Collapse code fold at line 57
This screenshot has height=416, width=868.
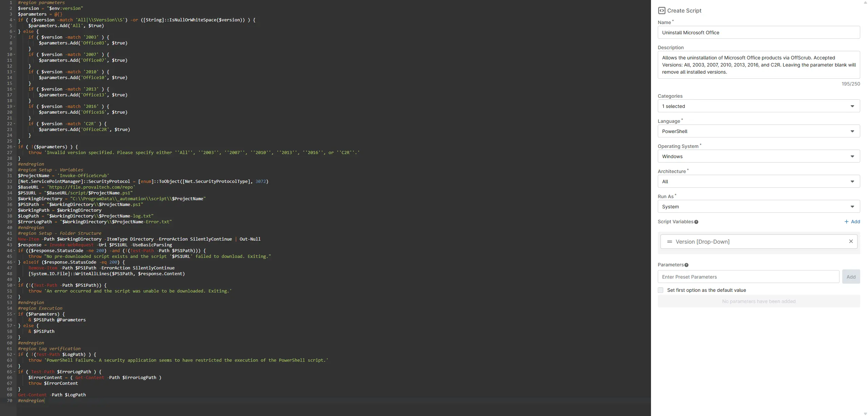coord(14,326)
